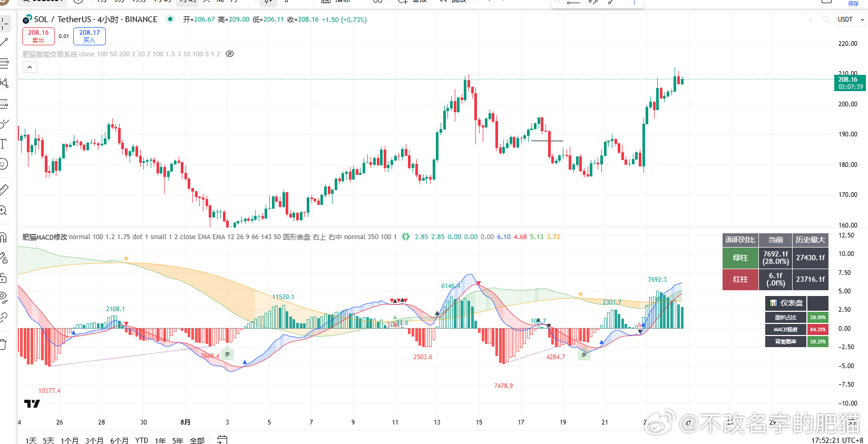Image resolution: width=868 pixels, height=444 pixels.
Task: Select the trend line drawing tool
Action: [4, 42]
